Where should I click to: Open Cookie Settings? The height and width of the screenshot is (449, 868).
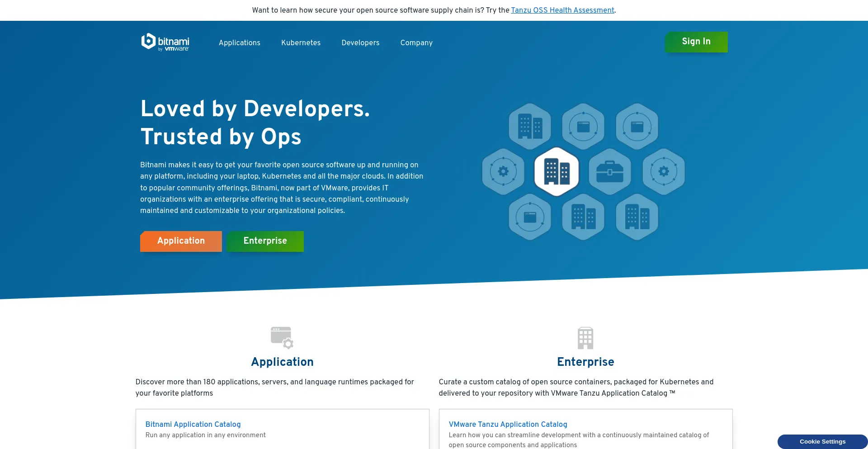click(822, 441)
